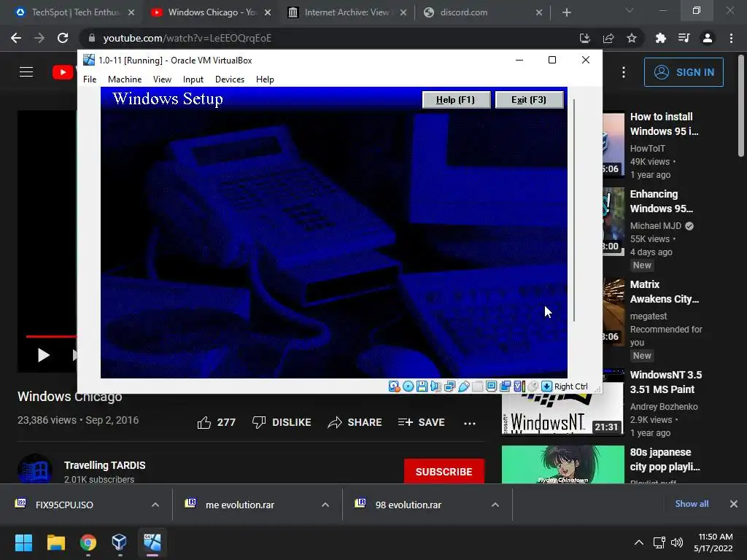Image resolution: width=747 pixels, height=560 pixels.
Task: Click the DISLIKE button
Action: coord(282,422)
